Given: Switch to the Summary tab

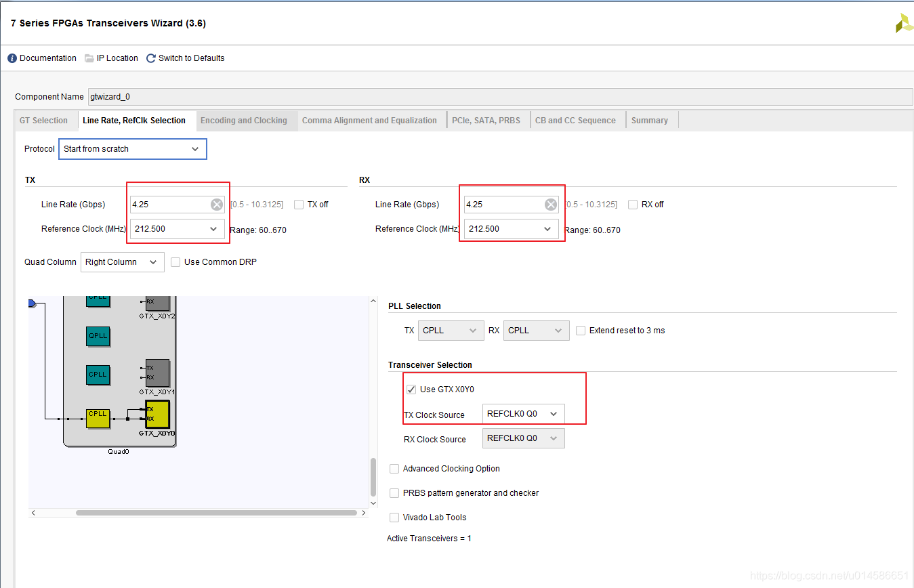Looking at the screenshot, I should tap(650, 121).
